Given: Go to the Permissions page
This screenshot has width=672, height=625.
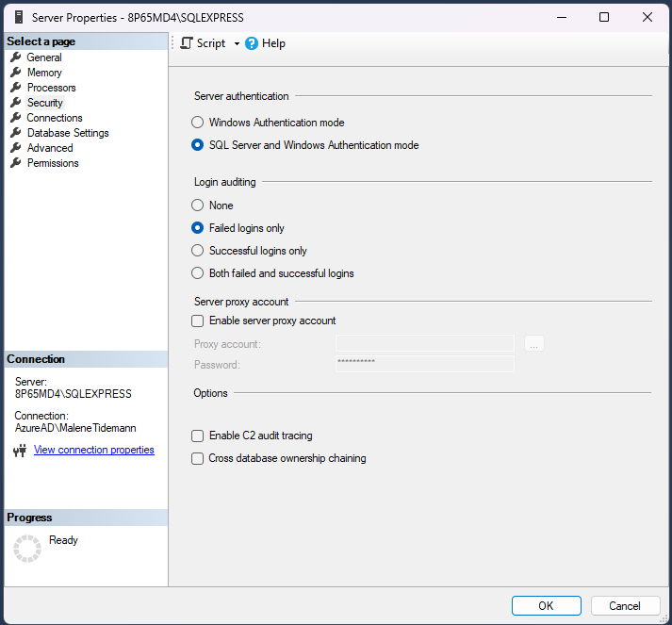Looking at the screenshot, I should pos(53,163).
